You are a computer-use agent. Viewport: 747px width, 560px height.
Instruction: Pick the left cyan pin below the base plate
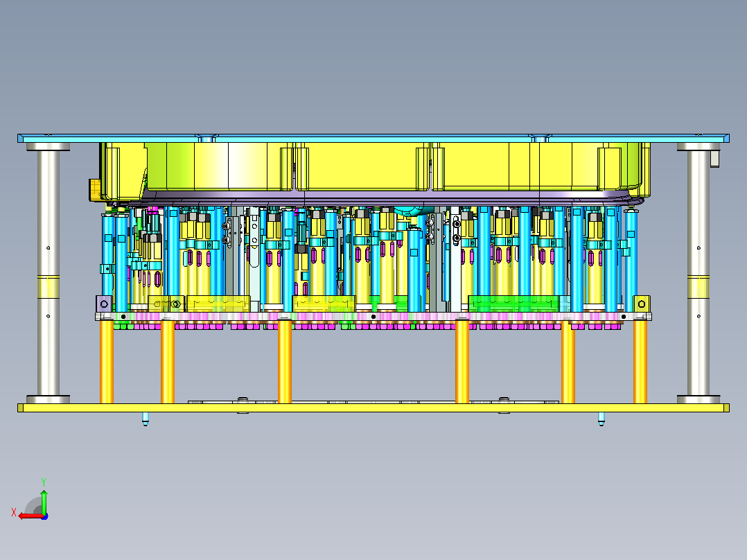[146, 419]
